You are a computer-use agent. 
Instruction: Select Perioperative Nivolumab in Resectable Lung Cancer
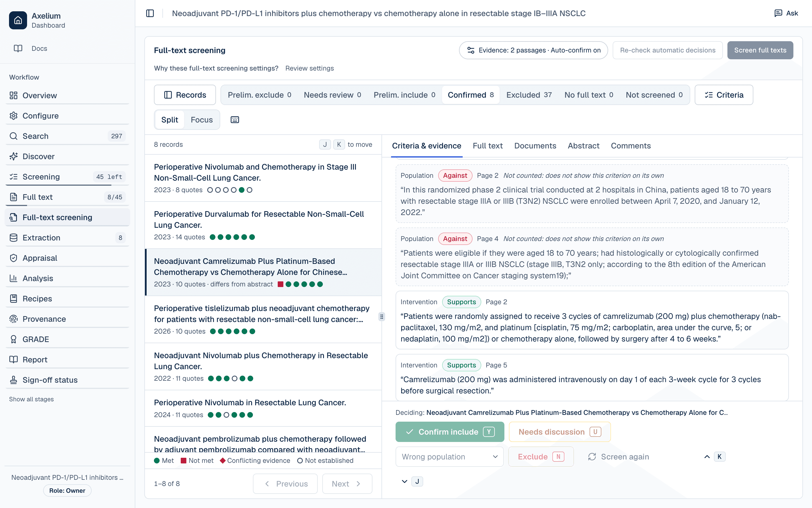coord(263,408)
